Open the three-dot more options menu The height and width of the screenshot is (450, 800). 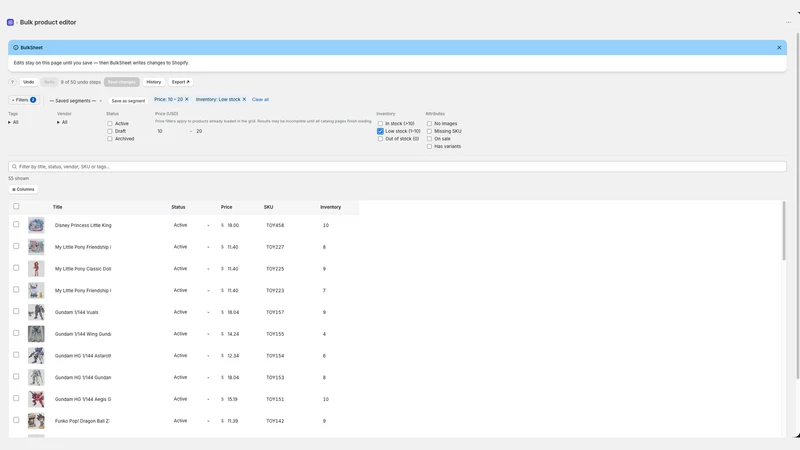(x=788, y=22)
